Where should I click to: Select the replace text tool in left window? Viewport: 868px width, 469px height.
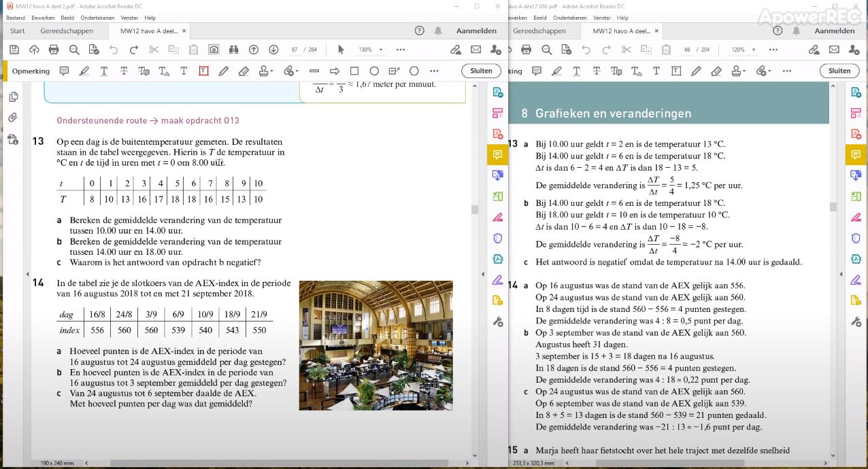pos(144,71)
